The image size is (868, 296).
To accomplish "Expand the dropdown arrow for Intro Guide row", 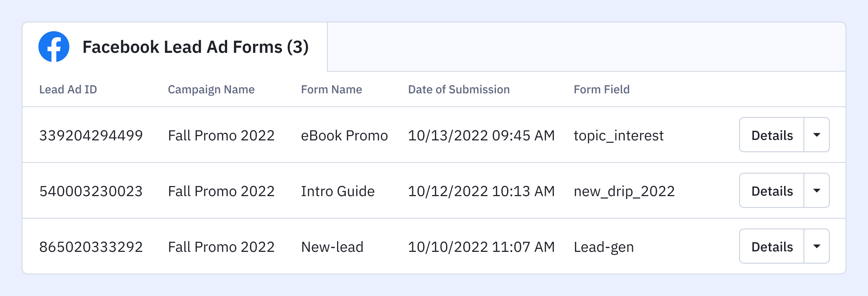I will pyautogui.click(x=817, y=191).
